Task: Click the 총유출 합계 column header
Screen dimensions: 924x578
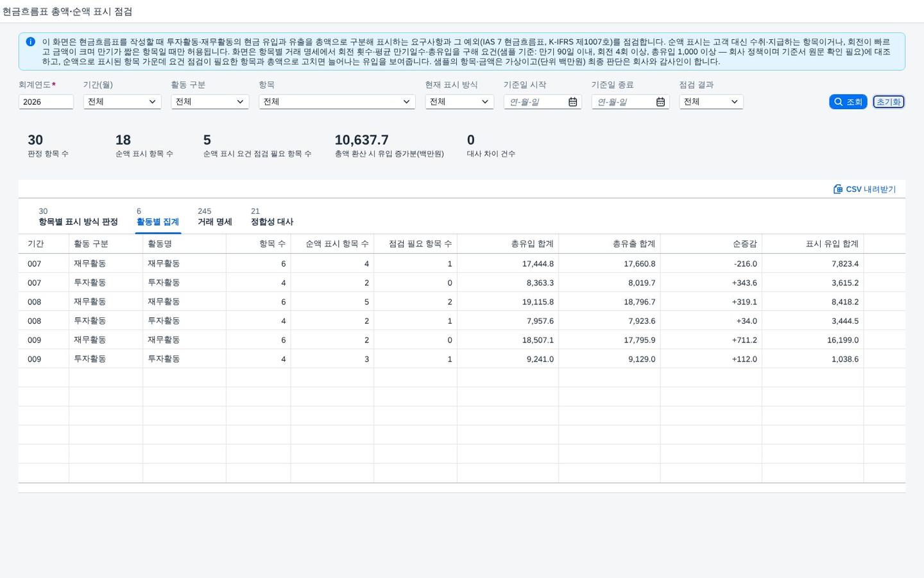Action: 610,244
